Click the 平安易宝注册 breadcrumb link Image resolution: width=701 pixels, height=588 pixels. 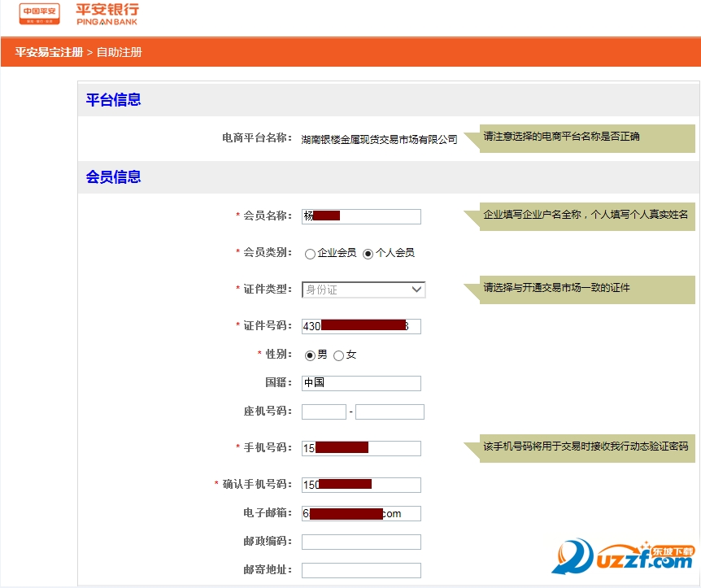click(49, 52)
